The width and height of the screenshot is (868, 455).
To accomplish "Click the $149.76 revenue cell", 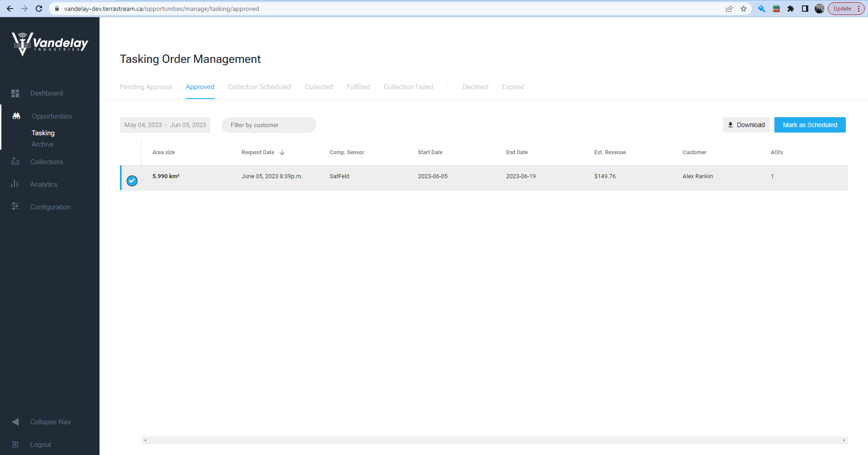I will click(605, 176).
